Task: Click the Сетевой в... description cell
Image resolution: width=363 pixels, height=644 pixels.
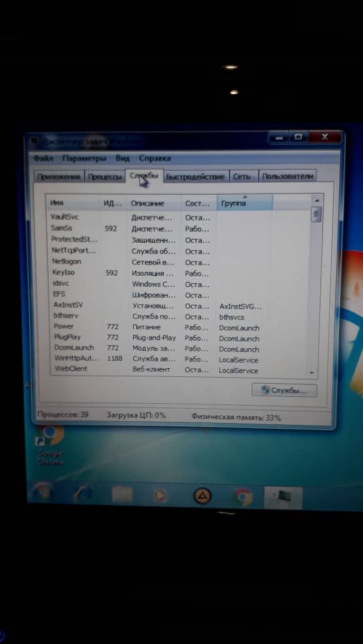Action: point(153,262)
